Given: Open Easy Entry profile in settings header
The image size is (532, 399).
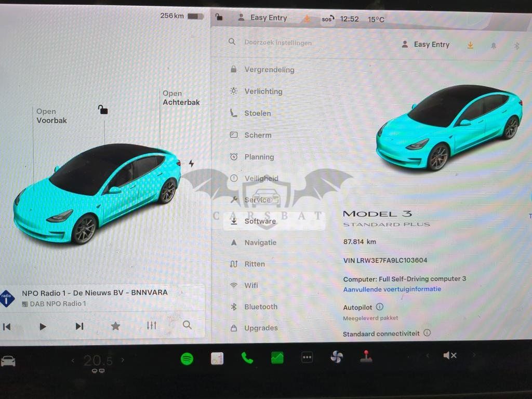Looking at the screenshot, I should (425, 45).
